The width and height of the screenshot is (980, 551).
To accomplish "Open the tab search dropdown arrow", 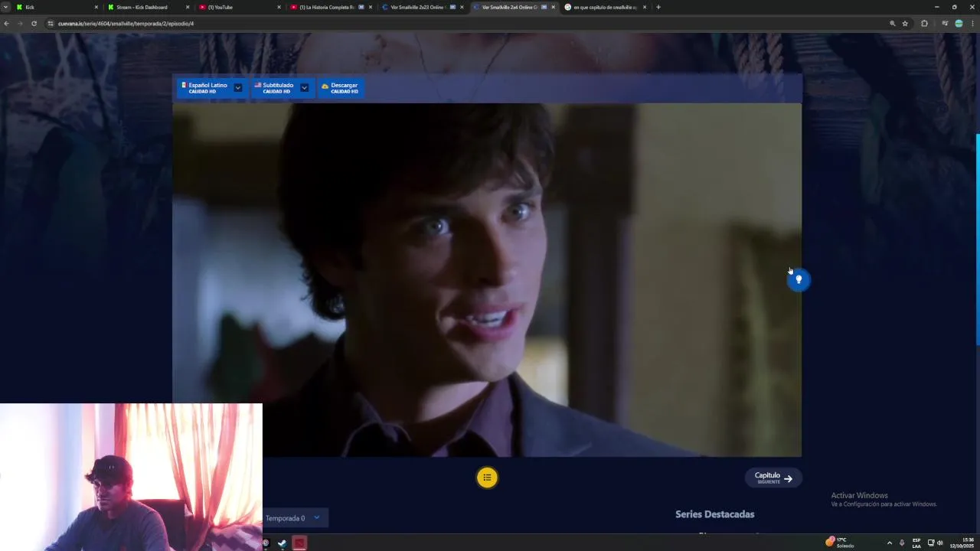I will 5,7.
